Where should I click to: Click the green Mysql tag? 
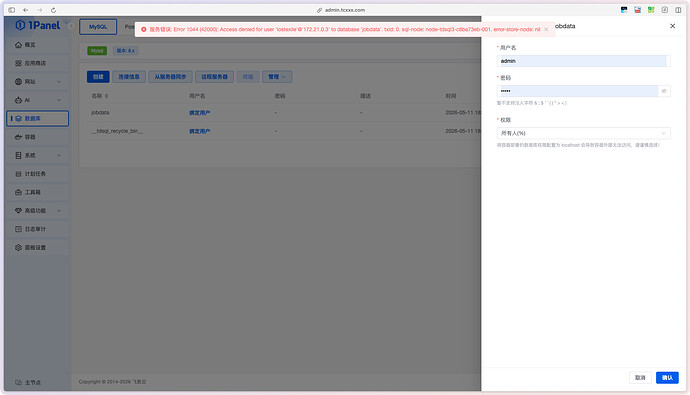[x=97, y=51]
